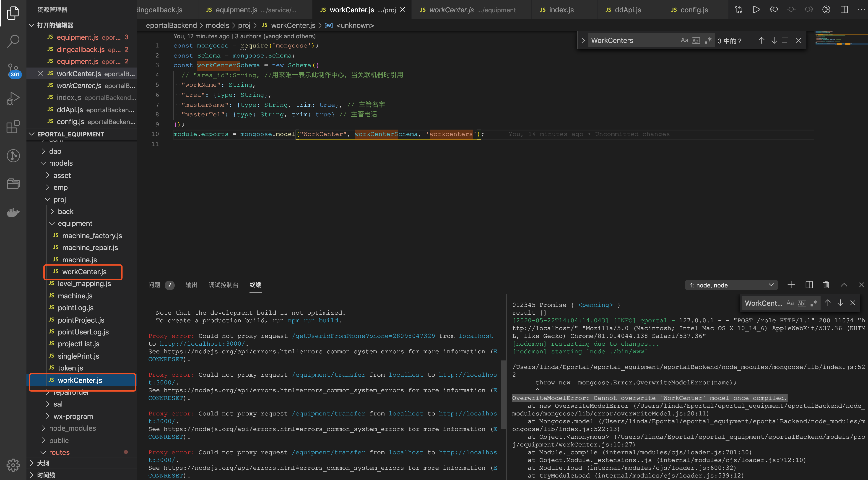The width and height of the screenshot is (868, 480).
Task: Kill the terminal with the trash icon
Action: coord(826,285)
